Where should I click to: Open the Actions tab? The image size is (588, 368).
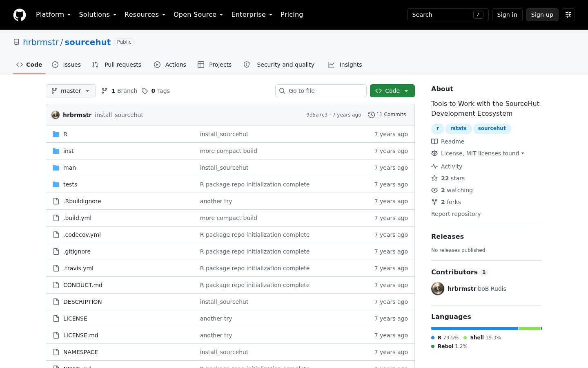170,65
